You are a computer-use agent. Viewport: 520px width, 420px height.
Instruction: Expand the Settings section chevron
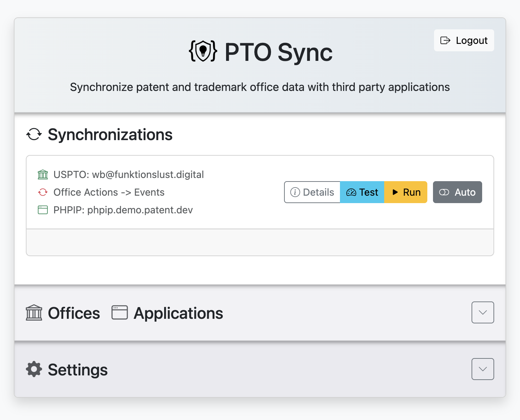tap(483, 369)
